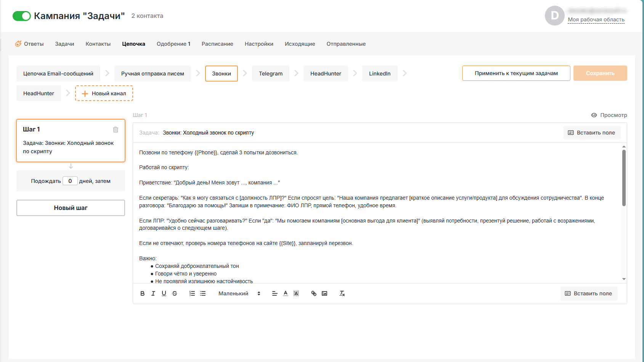Insert a numbered list
644x362 pixels.
click(192, 293)
